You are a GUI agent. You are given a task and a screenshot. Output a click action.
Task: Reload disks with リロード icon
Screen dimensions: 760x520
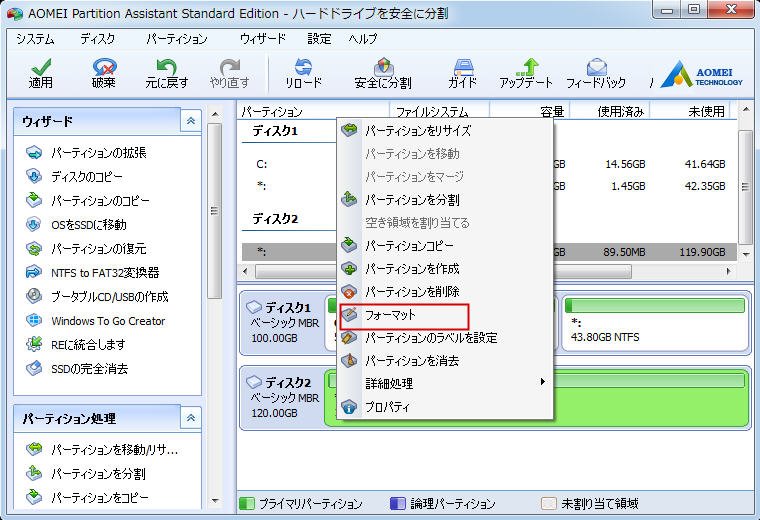(x=303, y=74)
